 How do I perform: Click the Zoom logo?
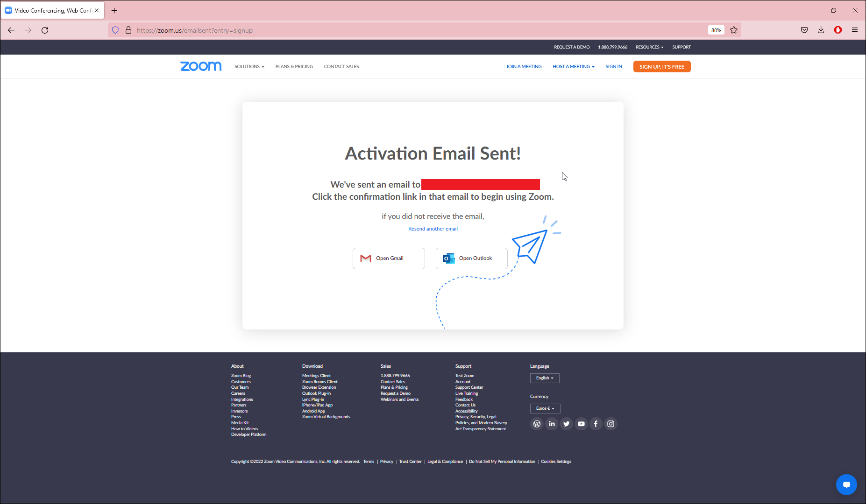click(201, 66)
